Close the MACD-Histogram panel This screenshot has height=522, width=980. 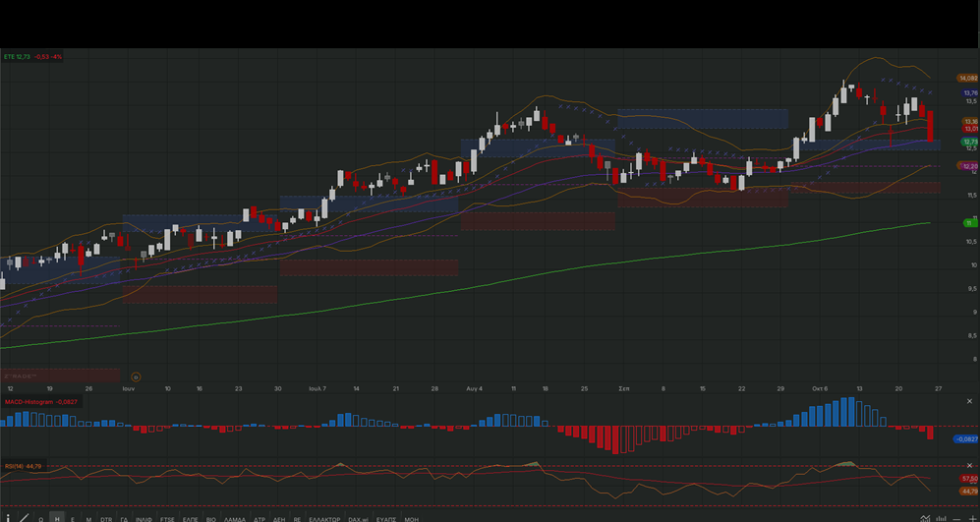click(x=970, y=401)
